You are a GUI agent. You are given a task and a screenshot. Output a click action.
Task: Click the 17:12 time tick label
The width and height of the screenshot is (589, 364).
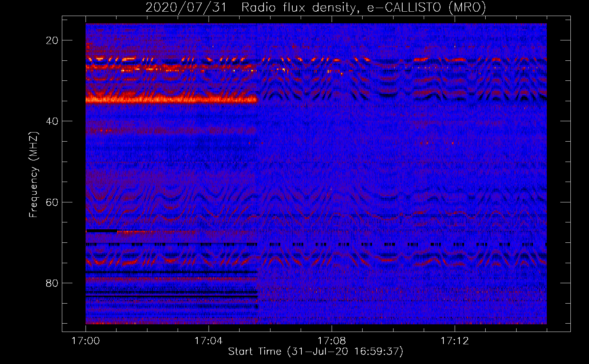click(454, 341)
